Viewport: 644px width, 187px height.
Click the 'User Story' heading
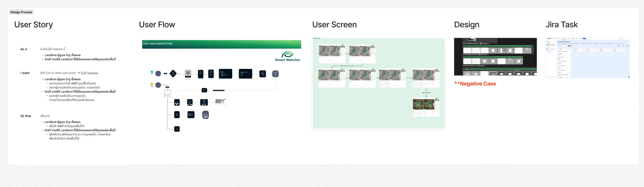34,25
